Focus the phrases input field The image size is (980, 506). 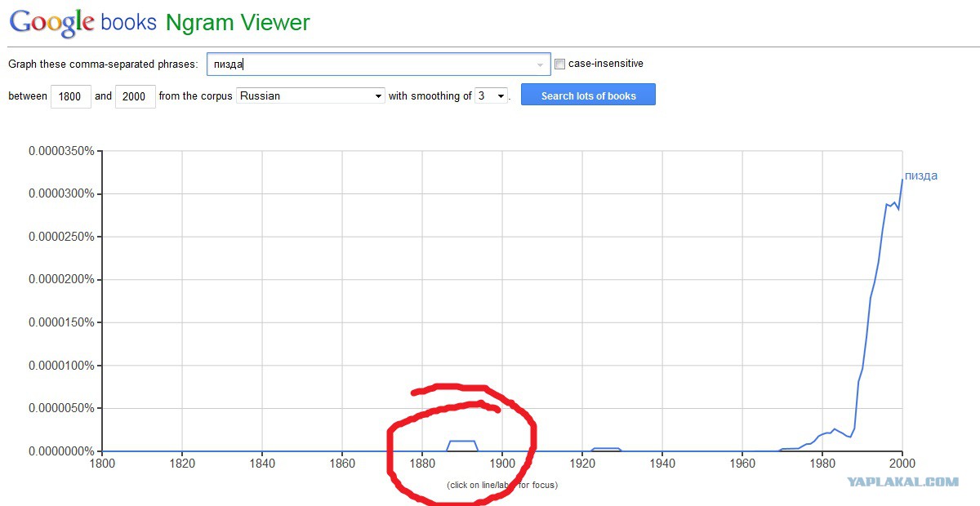pos(378,64)
